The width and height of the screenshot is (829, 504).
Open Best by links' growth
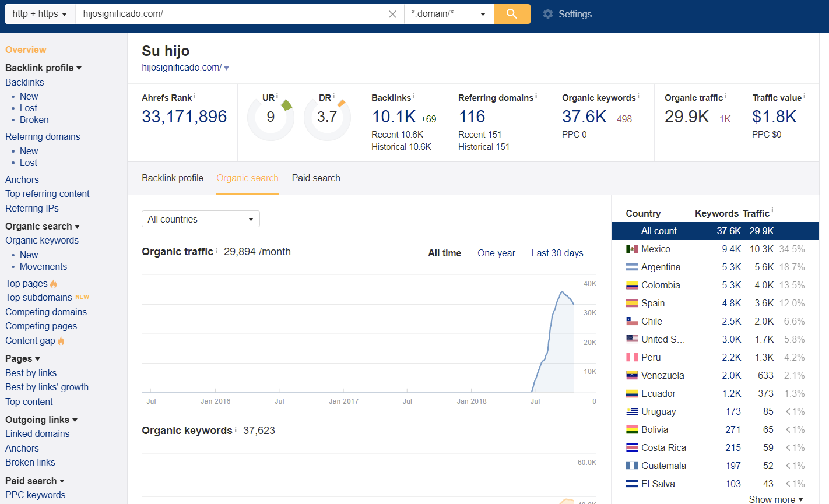click(x=47, y=387)
